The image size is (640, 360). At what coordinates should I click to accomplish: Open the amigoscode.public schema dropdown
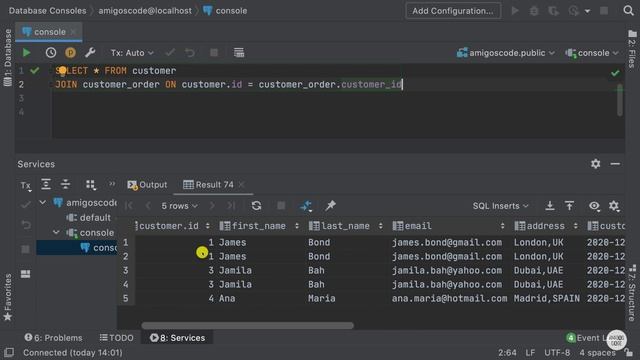point(506,53)
